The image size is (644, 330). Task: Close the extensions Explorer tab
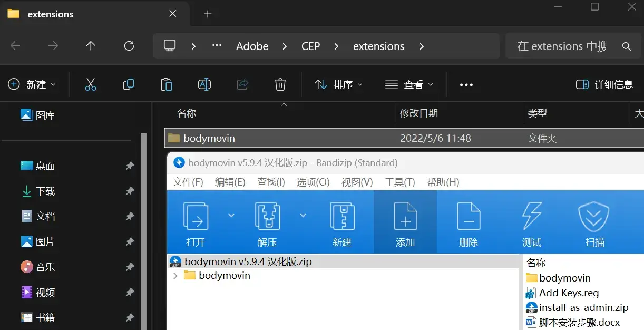[x=172, y=14]
